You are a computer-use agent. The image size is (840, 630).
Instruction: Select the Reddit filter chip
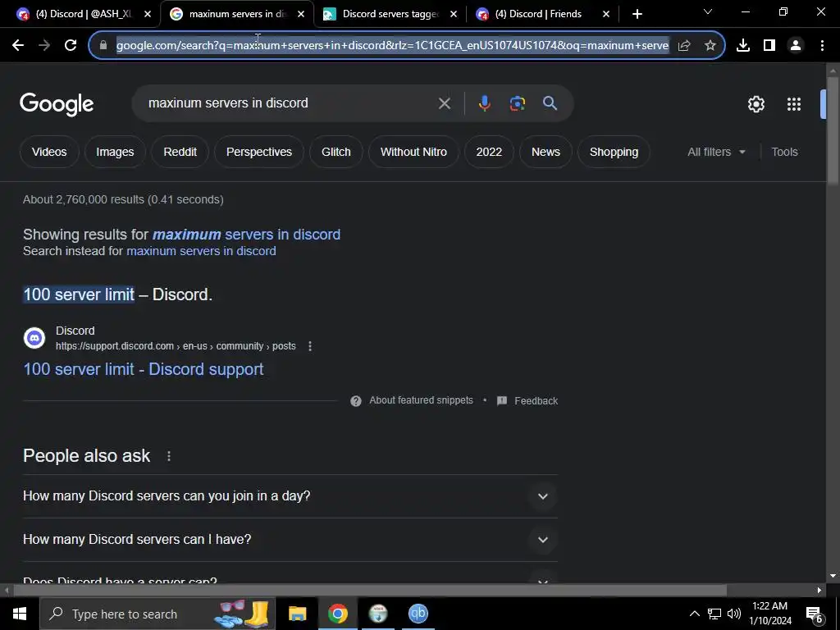click(180, 152)
